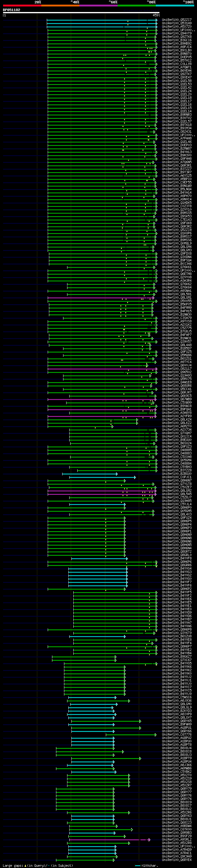
Task: Click the UniRef100_B4YVG5 label
Action: click(177, 663)
